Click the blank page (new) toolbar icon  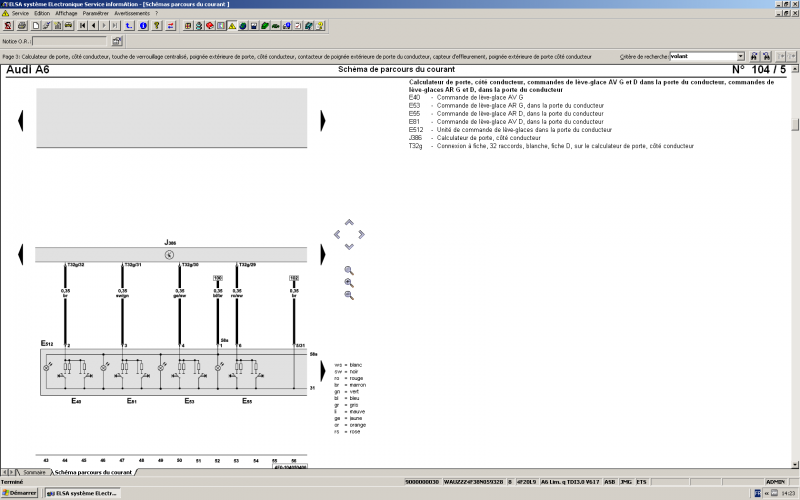36,26
